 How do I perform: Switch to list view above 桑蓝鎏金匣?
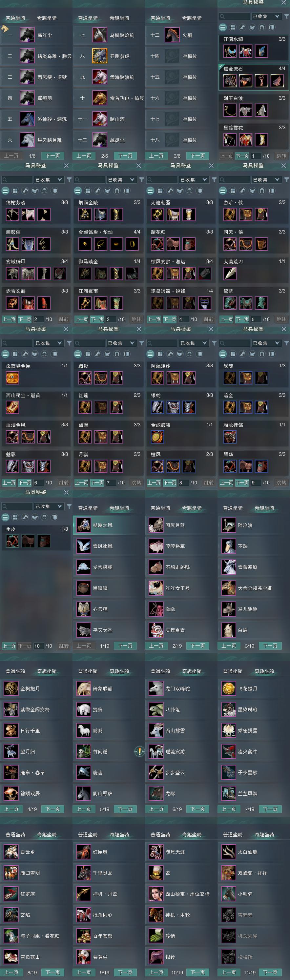pos(5,354)
